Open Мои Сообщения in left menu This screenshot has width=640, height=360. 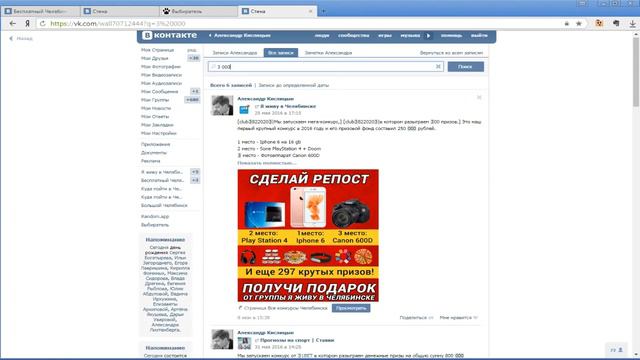[x=160, y=92]
